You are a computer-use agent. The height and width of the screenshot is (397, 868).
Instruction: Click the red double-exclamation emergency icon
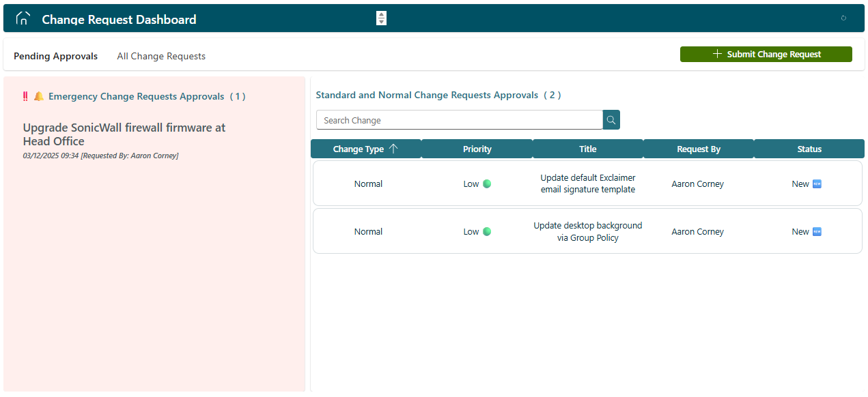coord(25,96)
